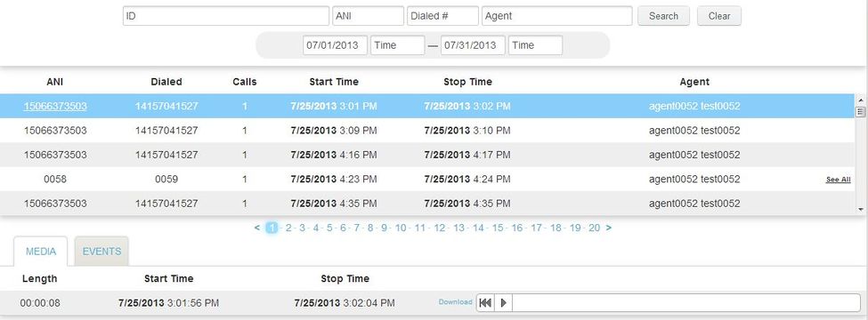This screenshot has width=868, height=320.
Task: Play the recorded call audio
Action: click(x=503, y=302)
